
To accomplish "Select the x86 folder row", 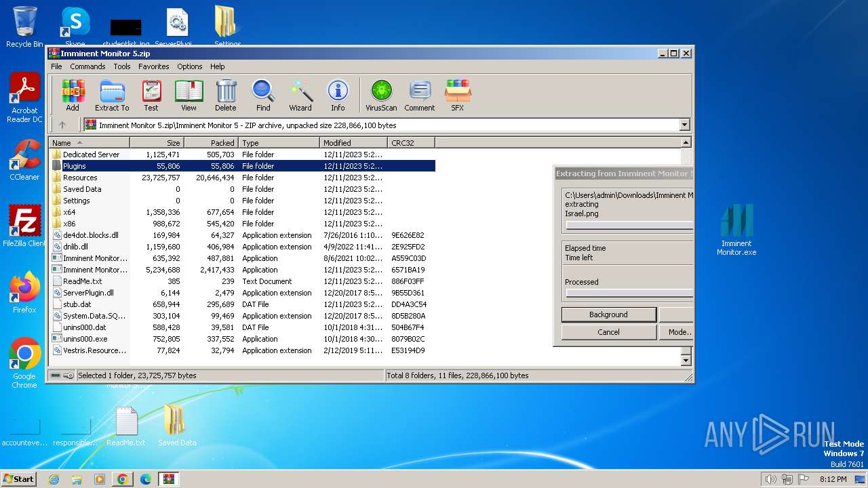I will click(242, 224).
